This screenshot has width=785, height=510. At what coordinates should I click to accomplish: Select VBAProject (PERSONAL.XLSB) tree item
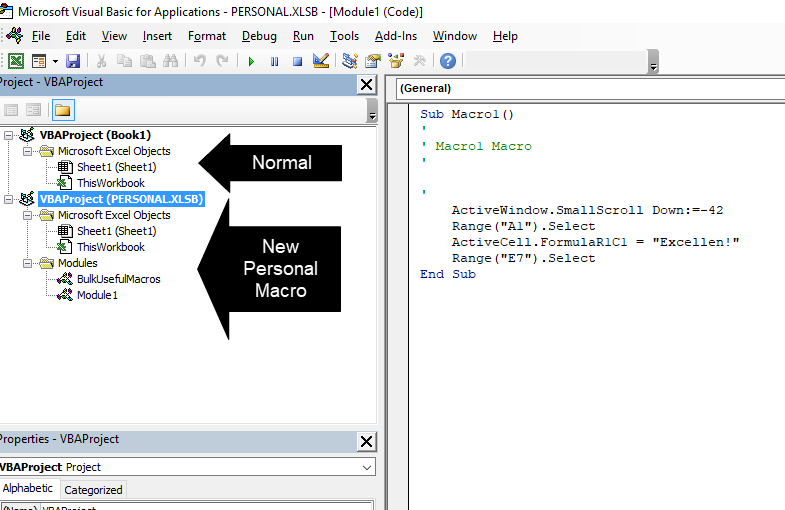point(122,199)
